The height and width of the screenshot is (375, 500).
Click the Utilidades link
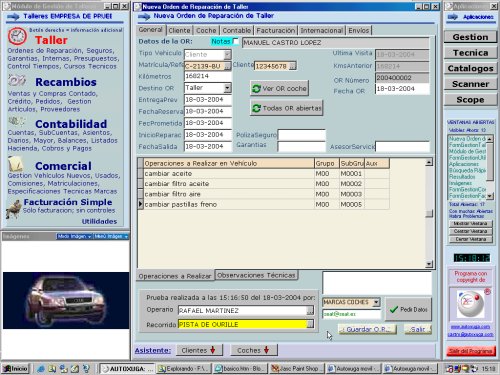click(99, 221)
